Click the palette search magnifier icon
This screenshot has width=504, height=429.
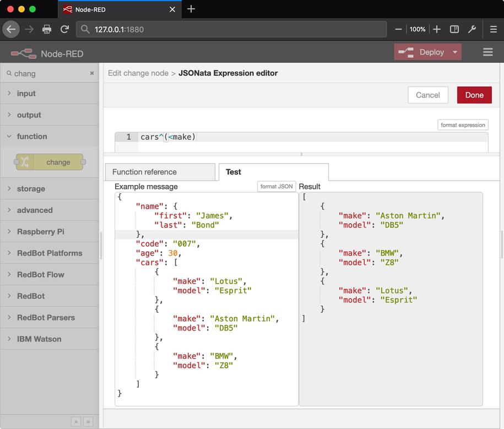(x=9, y=73)
